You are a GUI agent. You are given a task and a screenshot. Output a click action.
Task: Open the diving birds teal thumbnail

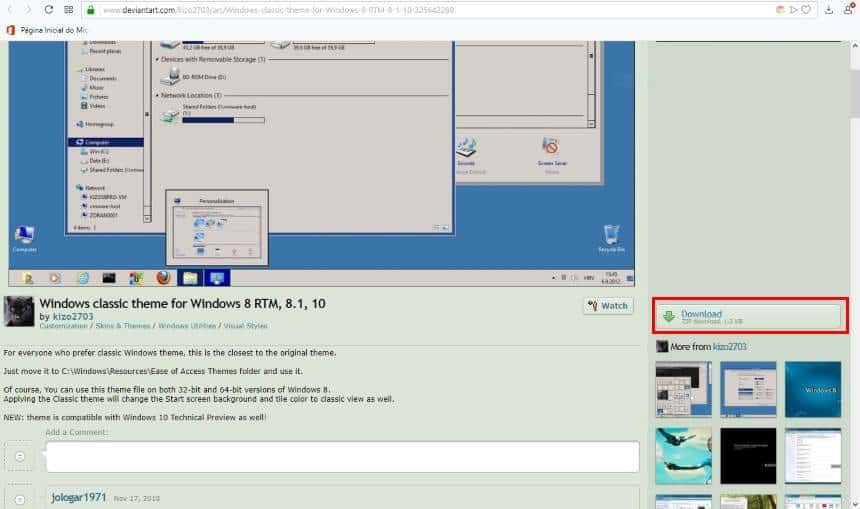pos(683,456)
